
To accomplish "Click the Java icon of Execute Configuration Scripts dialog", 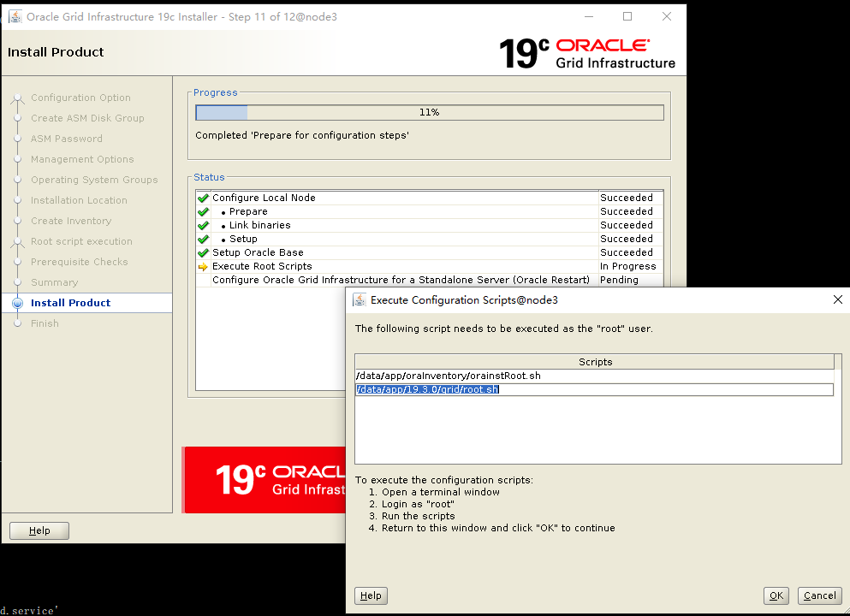I will 360,299.
